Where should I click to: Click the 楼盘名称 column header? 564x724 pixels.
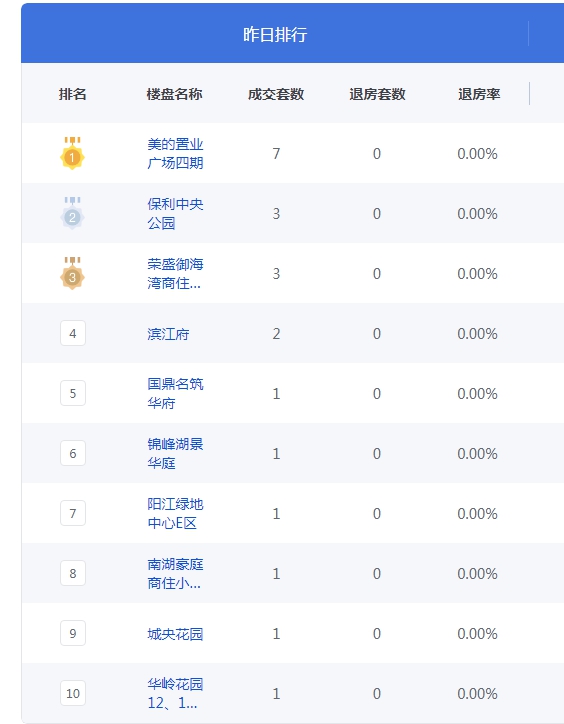(x=175, y=94)
